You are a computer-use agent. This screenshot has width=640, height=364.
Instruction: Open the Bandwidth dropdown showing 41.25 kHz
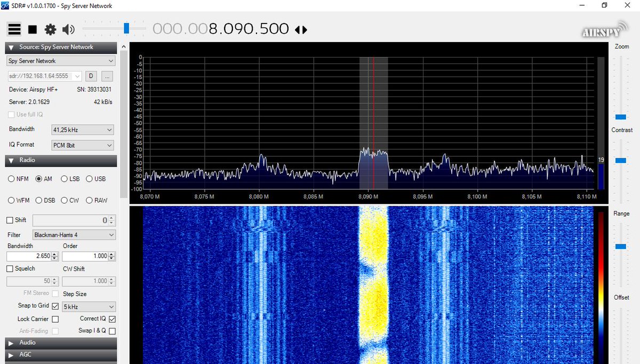click(82, 130)
